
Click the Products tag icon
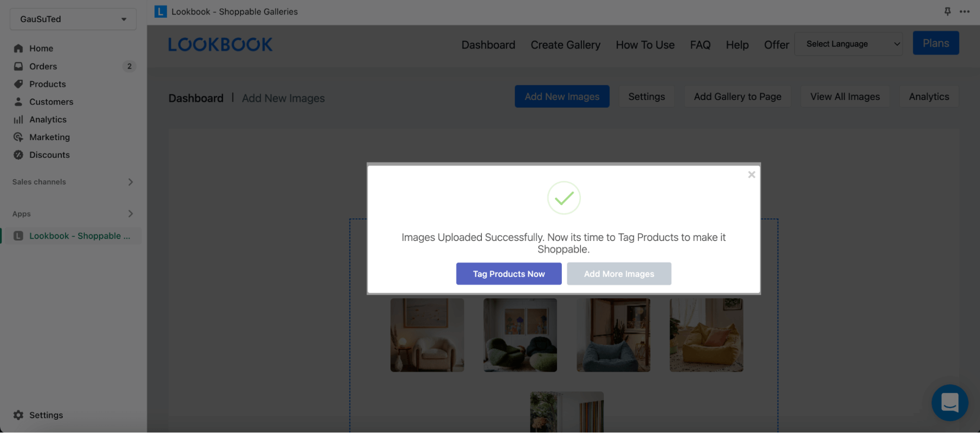(x=19, y=84)
